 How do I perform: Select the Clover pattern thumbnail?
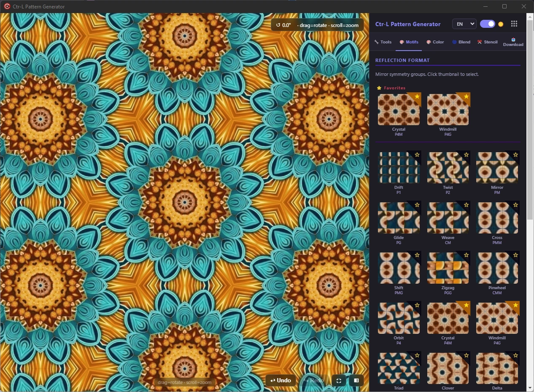click(448, 368)
